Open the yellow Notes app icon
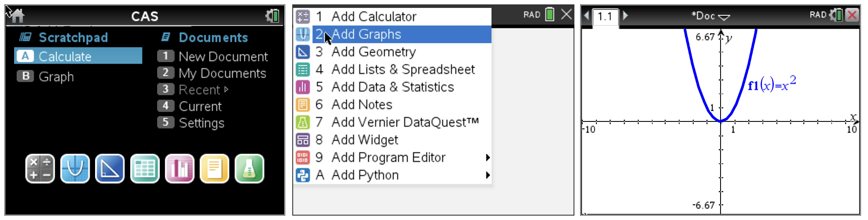The height and width of the screenshot is (220, 868). click(214, 169)
